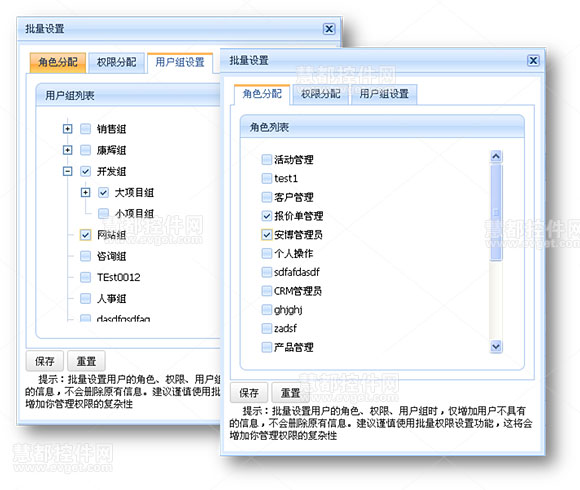Uncheck the 开发组 checkbox
Image resolution: width=580 pixels, height=490 pixels.
coord(85,171)
